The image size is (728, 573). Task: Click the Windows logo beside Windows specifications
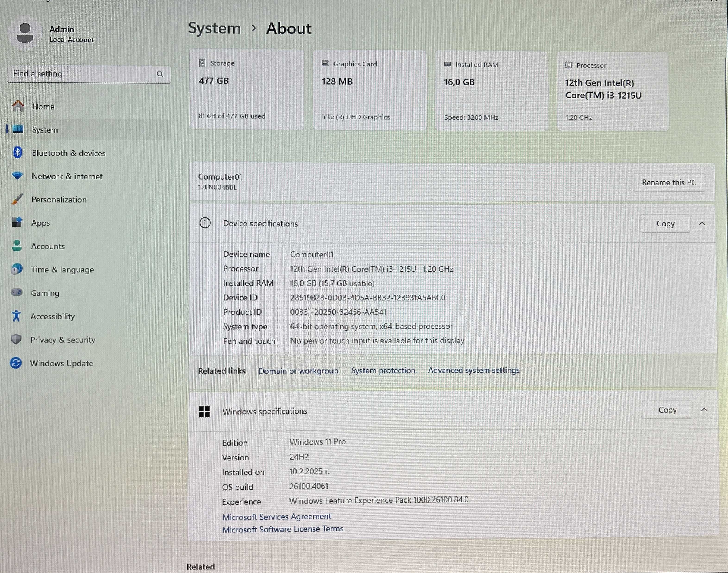tap(204, 411)
